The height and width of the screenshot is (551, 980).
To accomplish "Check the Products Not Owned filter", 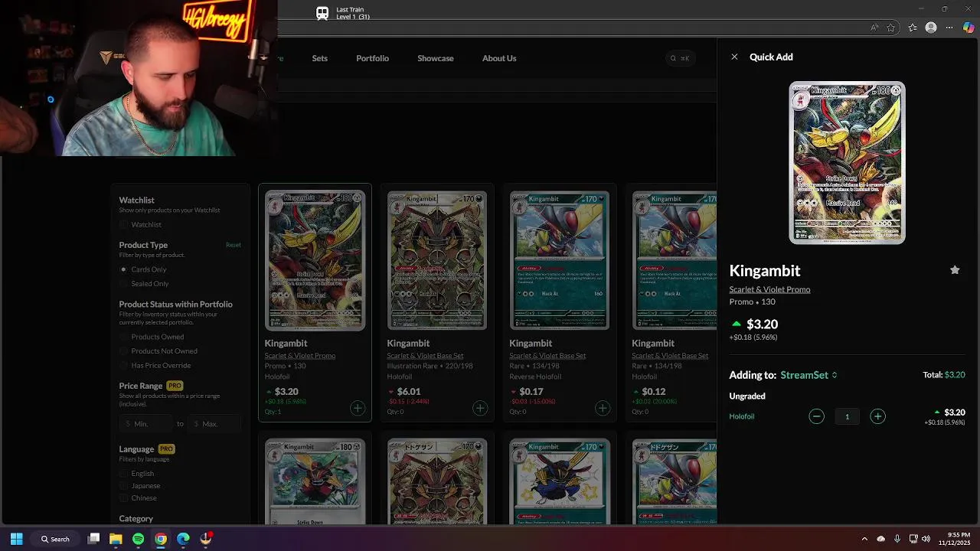I will click(124, 350).
